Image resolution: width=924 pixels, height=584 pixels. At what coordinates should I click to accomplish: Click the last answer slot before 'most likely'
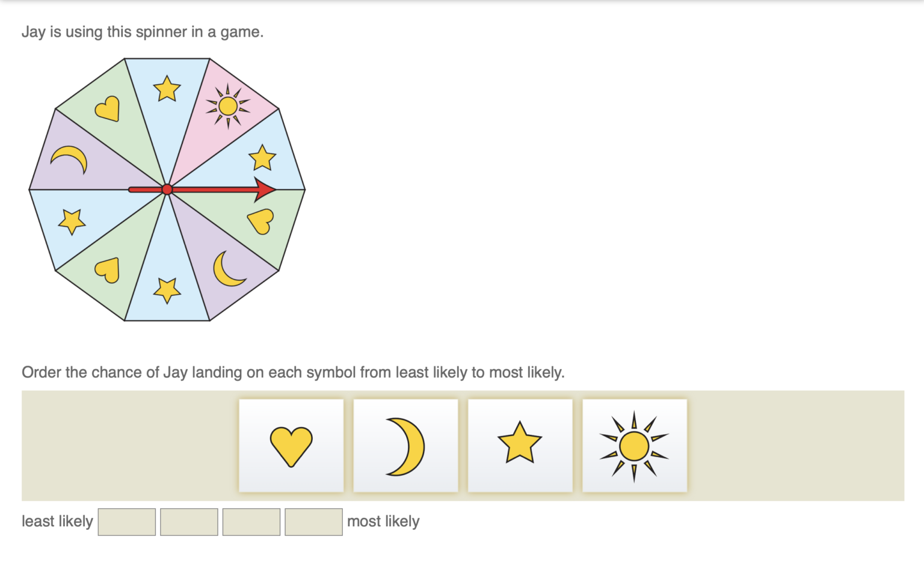[x=313, y=521]
